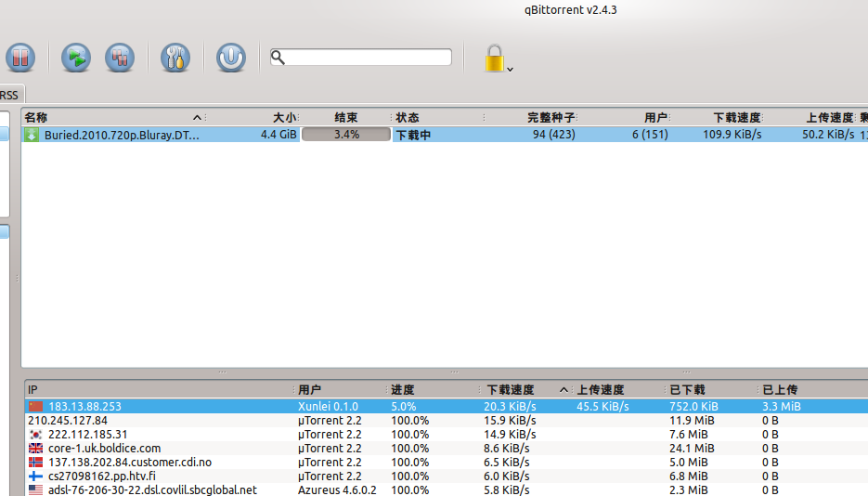The height and width of the screenshot is (496, 868).
Task: Sort torrents by 状态 column
Action: [438, 117]
